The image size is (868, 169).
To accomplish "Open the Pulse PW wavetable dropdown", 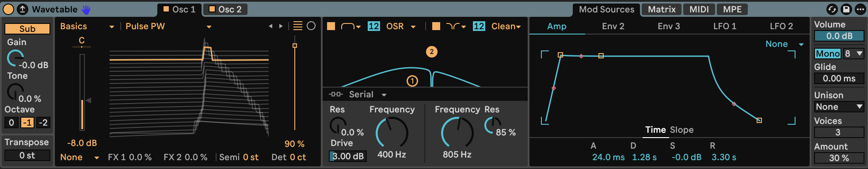I will (168, 27).
